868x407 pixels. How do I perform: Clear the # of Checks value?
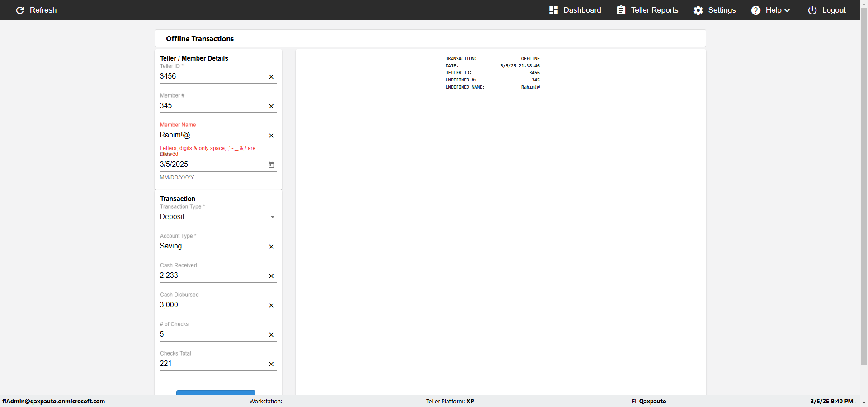271,335
